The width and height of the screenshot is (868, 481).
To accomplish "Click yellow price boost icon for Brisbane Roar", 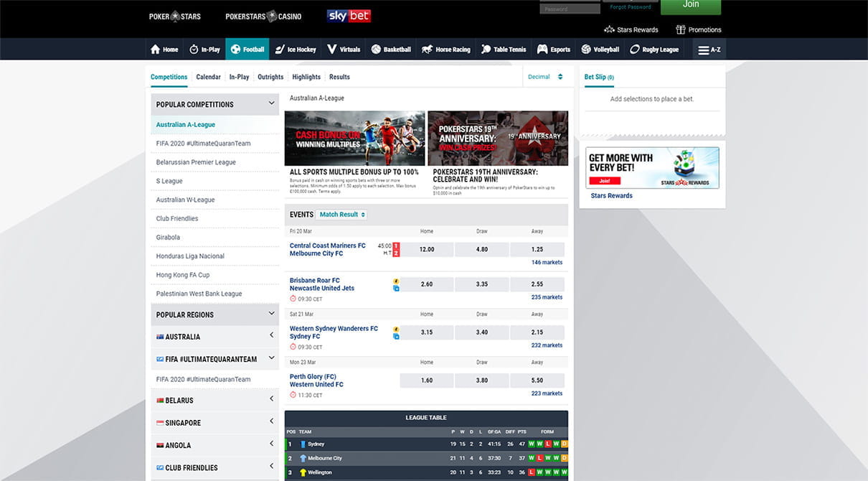I will pos(396,281).
